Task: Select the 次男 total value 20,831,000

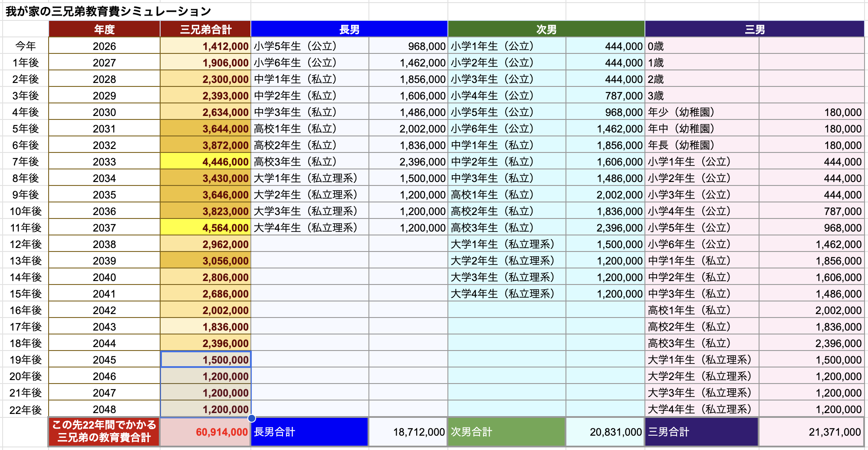Action: pyautogui.click(x=605, y=432)
